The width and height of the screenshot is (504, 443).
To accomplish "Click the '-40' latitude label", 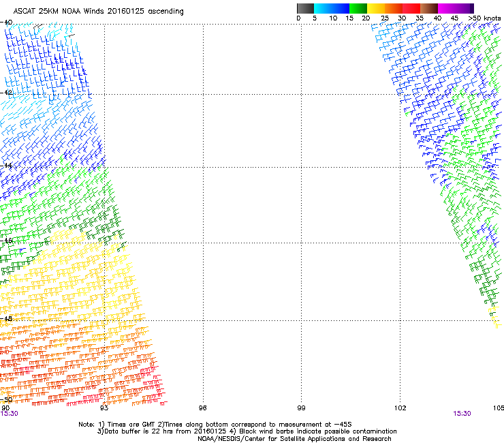I will point(6,22).
